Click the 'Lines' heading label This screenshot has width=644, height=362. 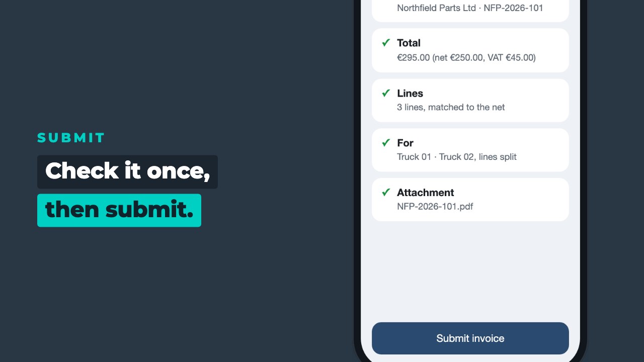[x=410, y=93]
